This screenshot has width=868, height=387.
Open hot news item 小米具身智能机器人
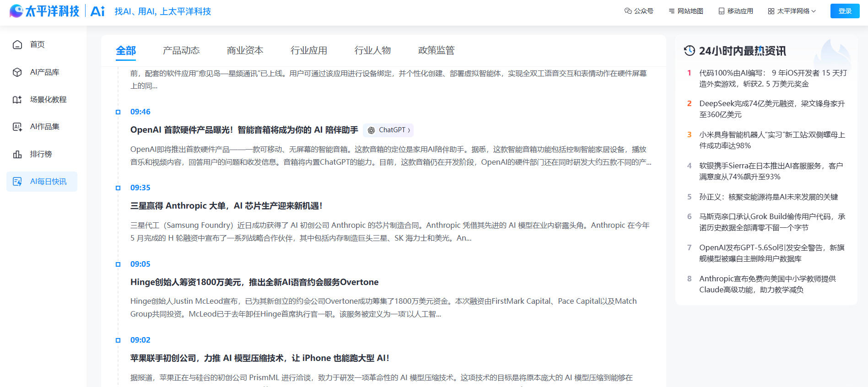pyautogui.click(x=772, y=140)
